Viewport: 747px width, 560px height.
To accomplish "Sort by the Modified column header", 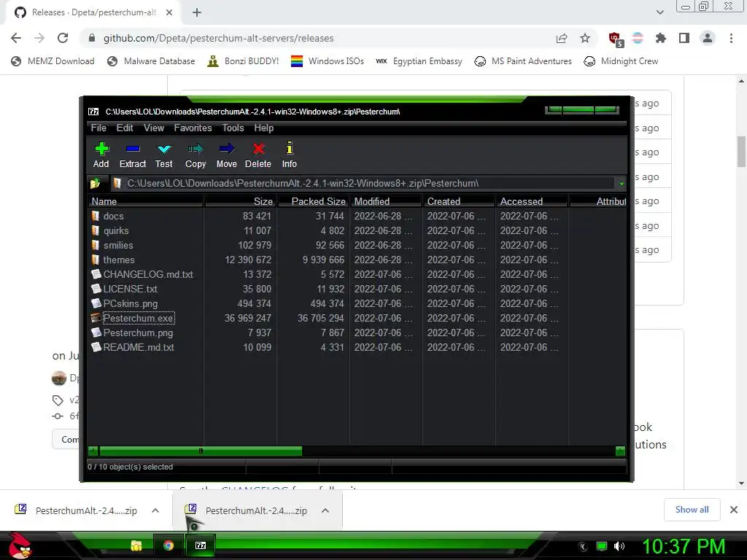I will (386, 201).
